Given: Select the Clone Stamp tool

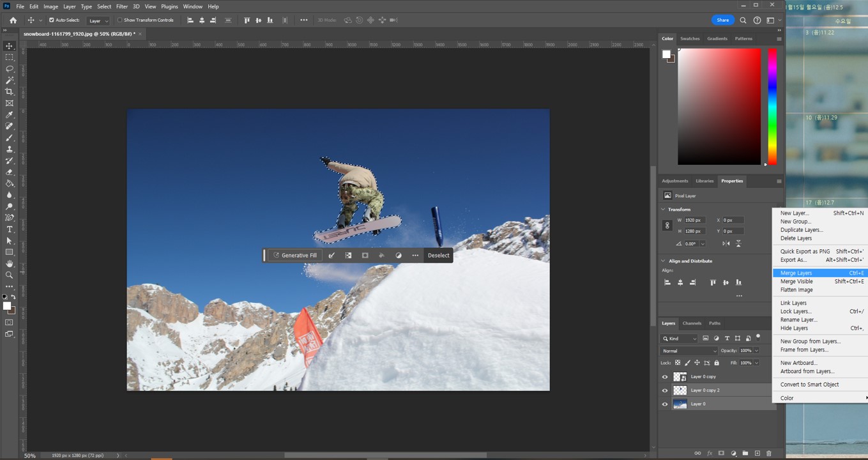Looking at the screenshot, I should 10,149.
